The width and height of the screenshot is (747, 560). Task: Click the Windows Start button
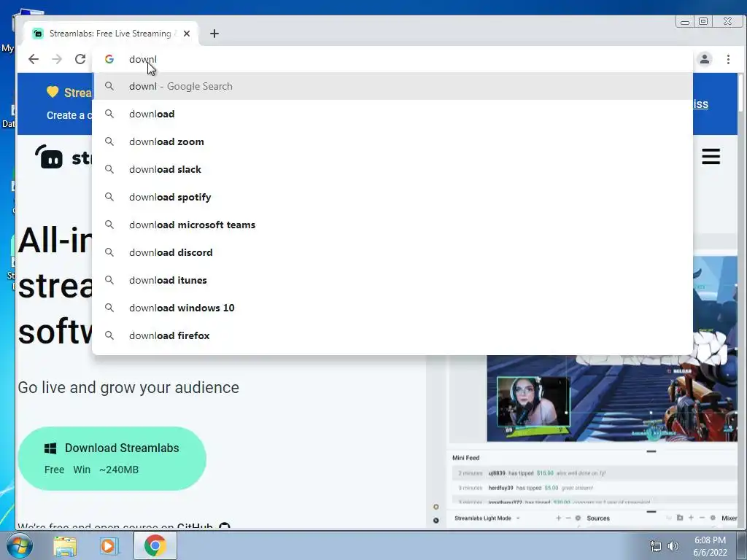click(x=19, y=545)
